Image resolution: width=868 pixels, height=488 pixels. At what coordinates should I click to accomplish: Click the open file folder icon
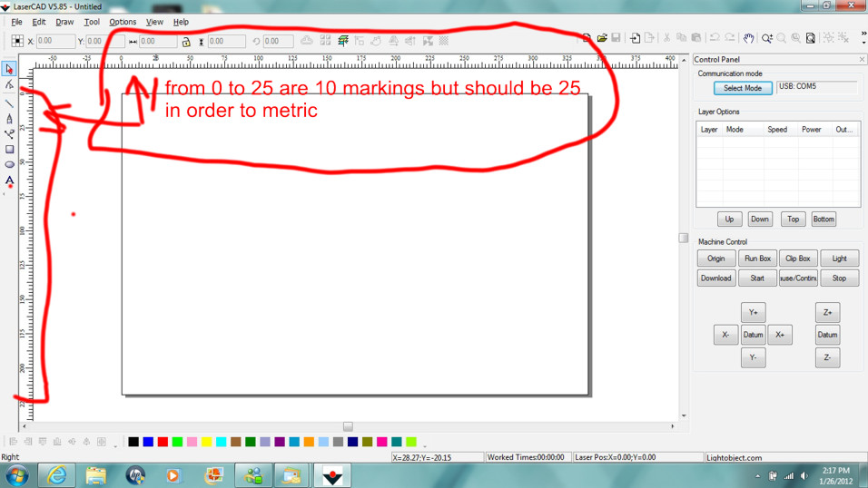[x=601, y=39]
